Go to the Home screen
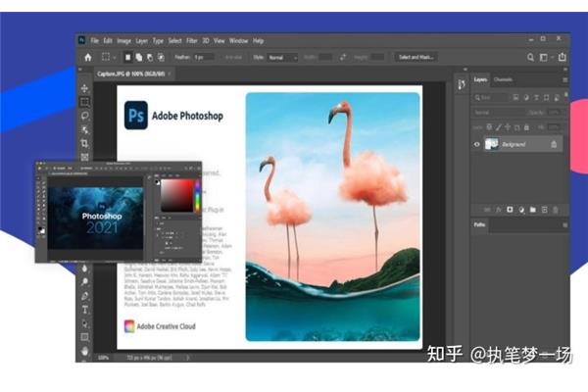Image resolution: width=588 pixels, height=392 pixels. [88, 58]
